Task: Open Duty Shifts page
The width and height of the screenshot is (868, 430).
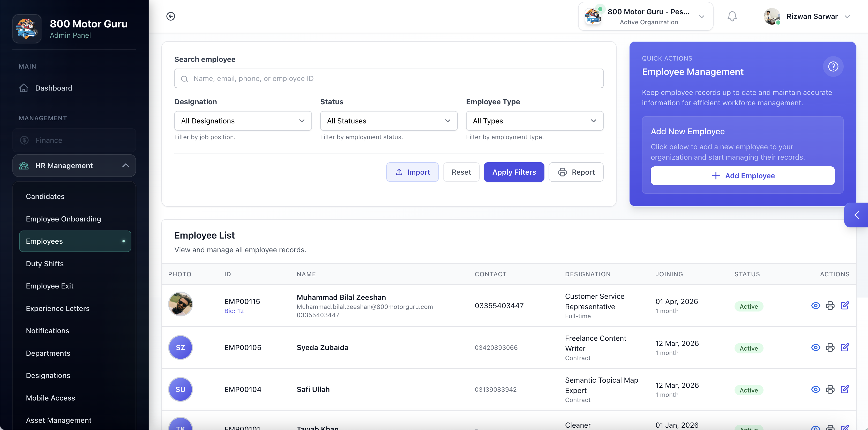Action: (45, 264)
